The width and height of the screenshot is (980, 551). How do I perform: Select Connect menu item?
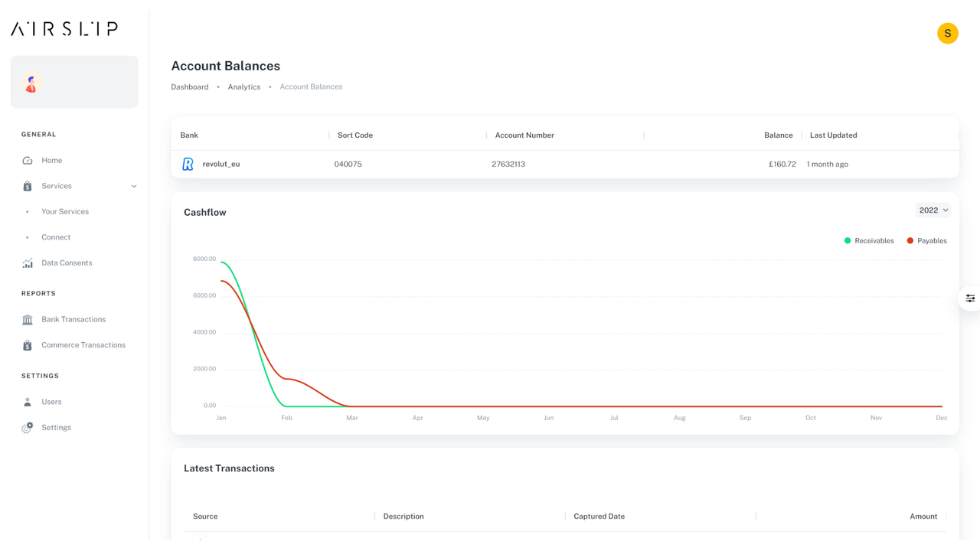pyautogui.click(x=56, y=238)
